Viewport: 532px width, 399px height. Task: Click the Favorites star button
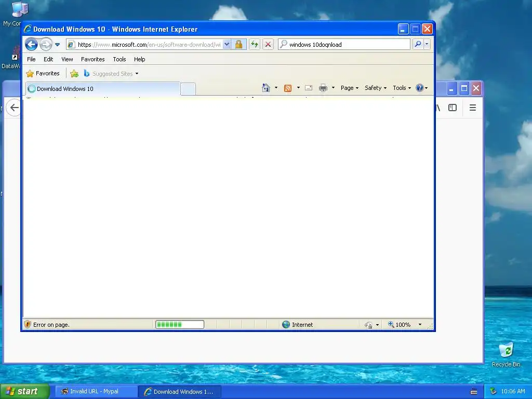click(43, 73)
